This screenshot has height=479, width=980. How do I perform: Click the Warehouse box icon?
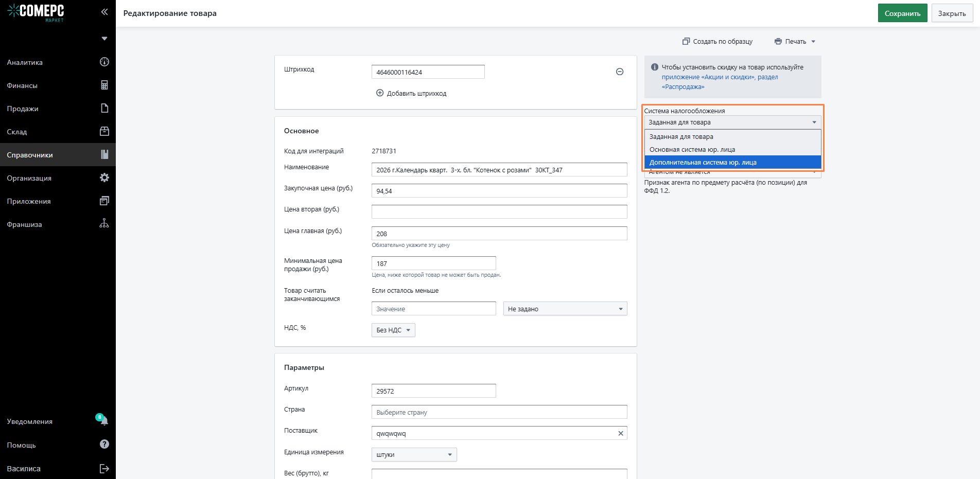coord(104,132)
